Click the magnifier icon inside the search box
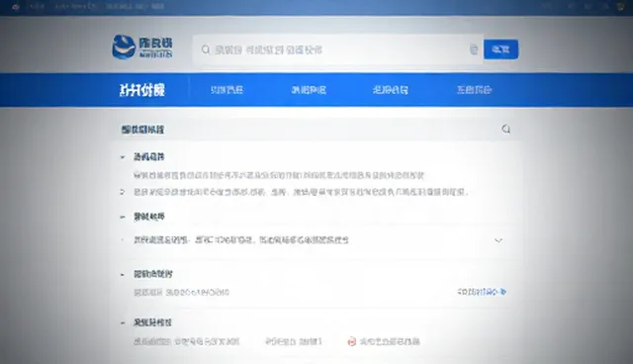The width and height of the screenshot is (633, 364). coord(206,49)
